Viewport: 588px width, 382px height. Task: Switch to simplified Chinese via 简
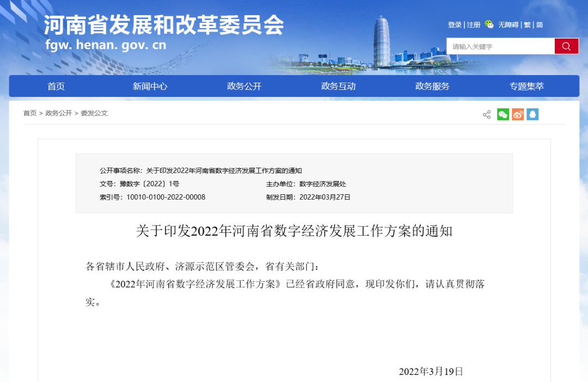pos(540,24)
